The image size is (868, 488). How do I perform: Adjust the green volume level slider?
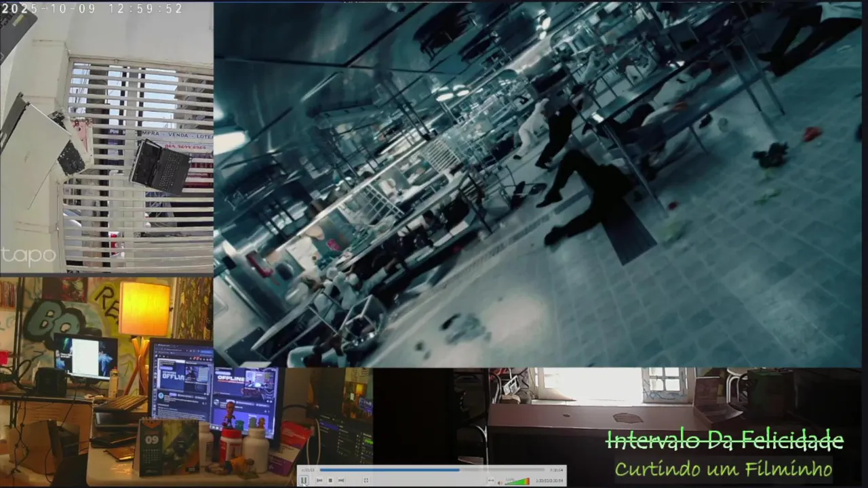(517, 481)
